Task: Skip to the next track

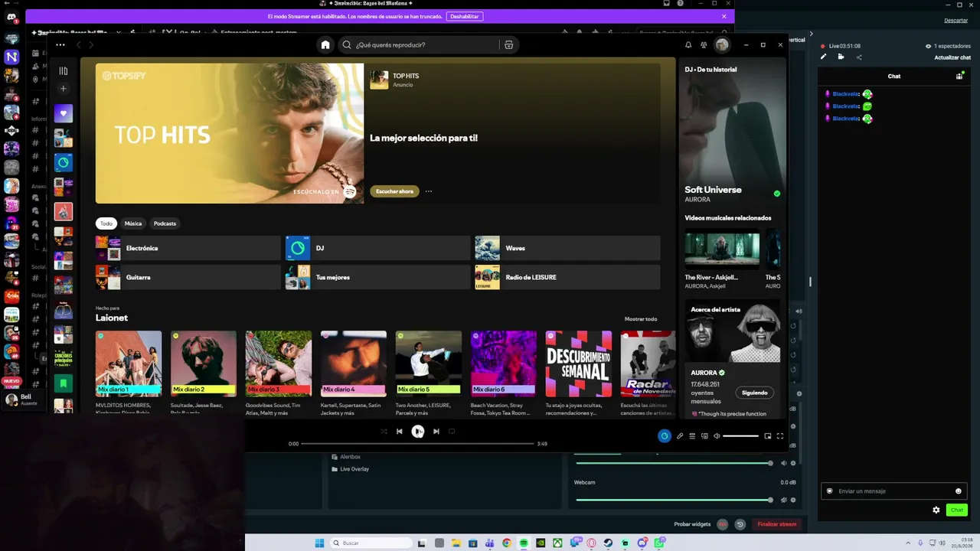Action: 436,432
